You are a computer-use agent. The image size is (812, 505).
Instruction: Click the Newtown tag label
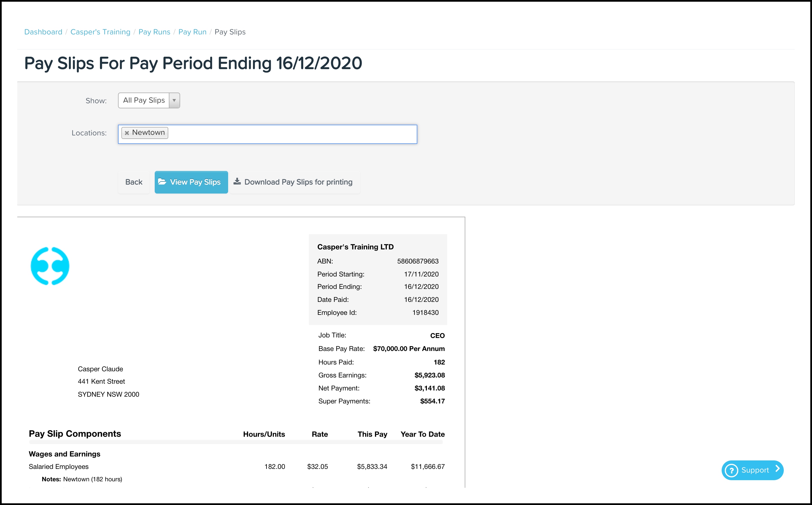148,133
